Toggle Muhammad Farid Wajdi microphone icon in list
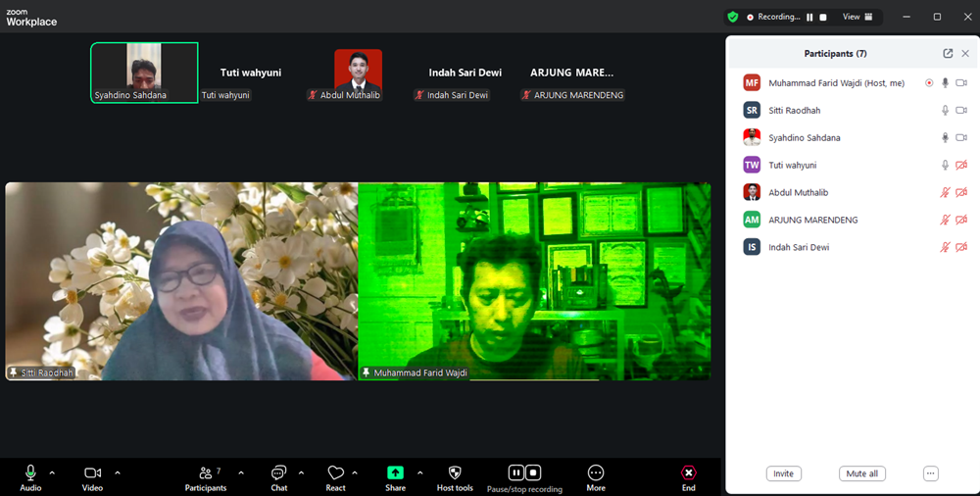980x496 pixels. point(946,82)
